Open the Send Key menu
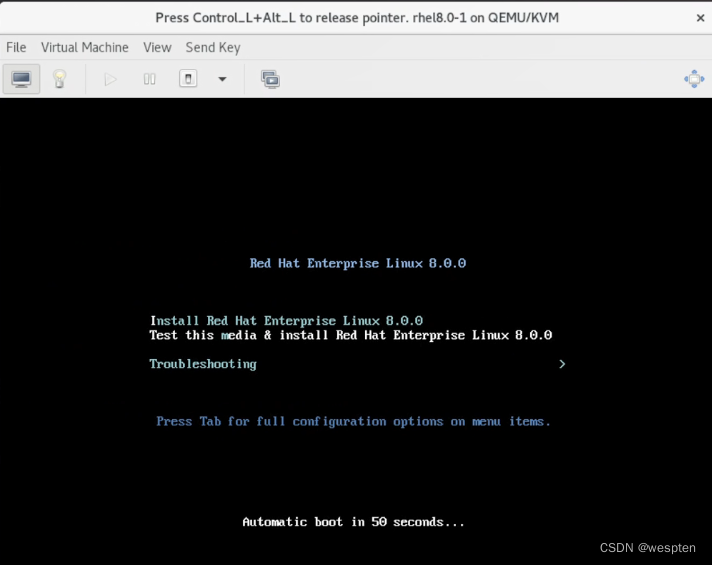The image size is (712, 565). pyautogui.click(x=213, y=47)
